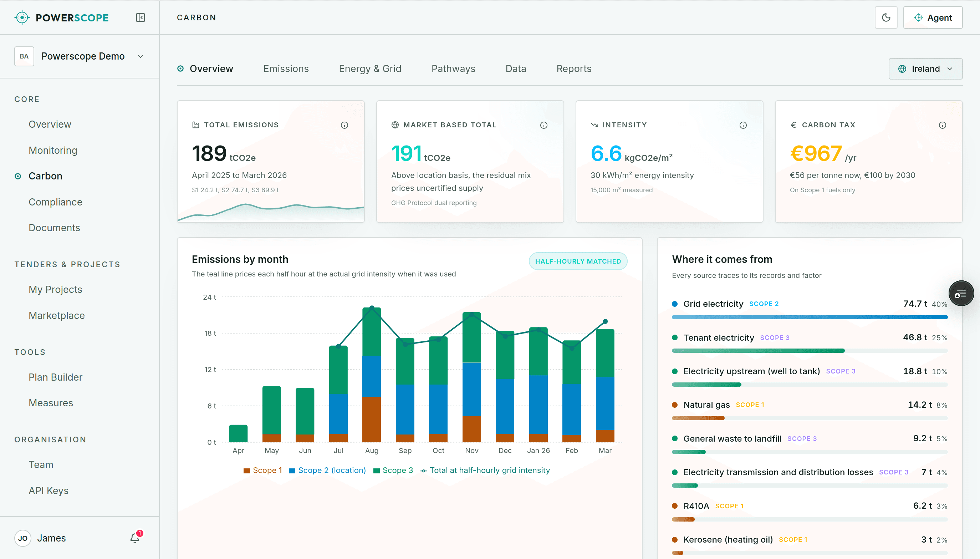The width and height of the screenshot is (980, 559).
Task: Open the floating dark list panel button
Action: (x=961, y=294)
